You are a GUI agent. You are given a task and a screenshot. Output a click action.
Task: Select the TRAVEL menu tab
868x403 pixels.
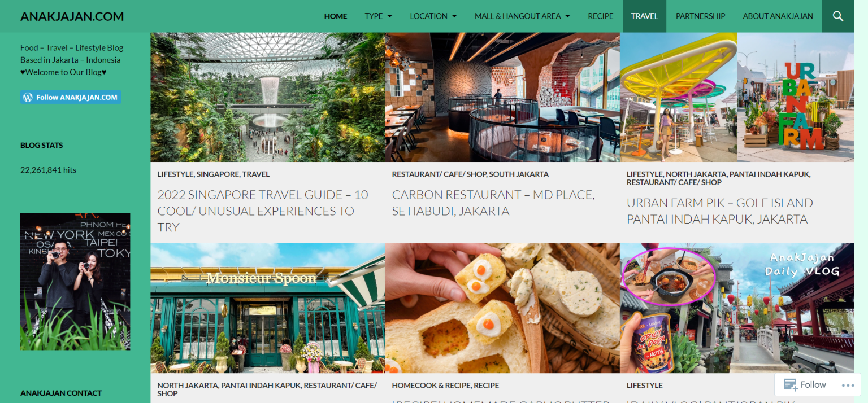pos(645,16)
